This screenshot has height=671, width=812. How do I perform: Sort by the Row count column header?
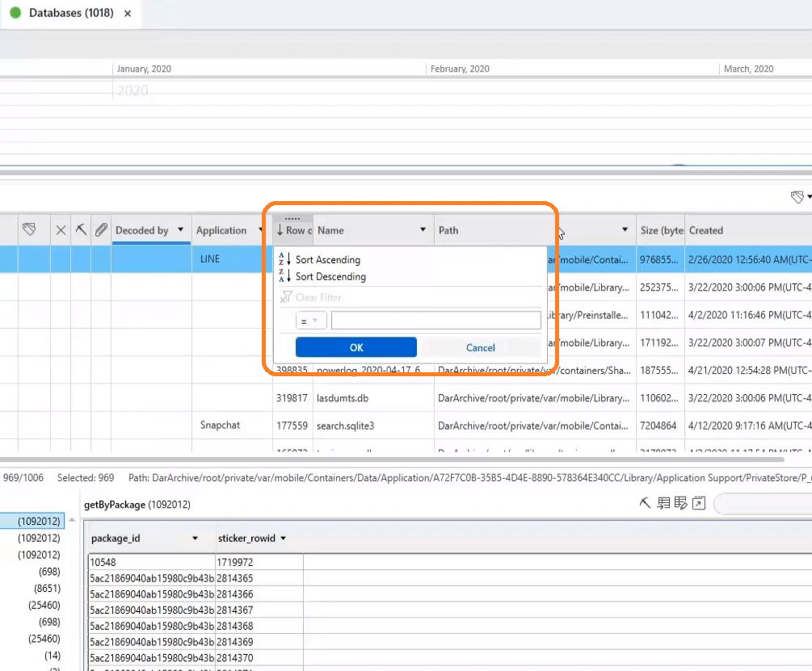(x=293, y=230)
